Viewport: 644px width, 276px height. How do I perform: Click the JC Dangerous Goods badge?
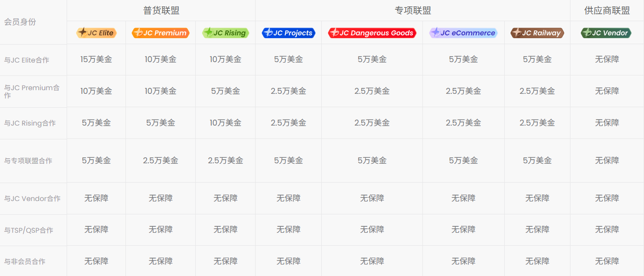click(372, 33)
